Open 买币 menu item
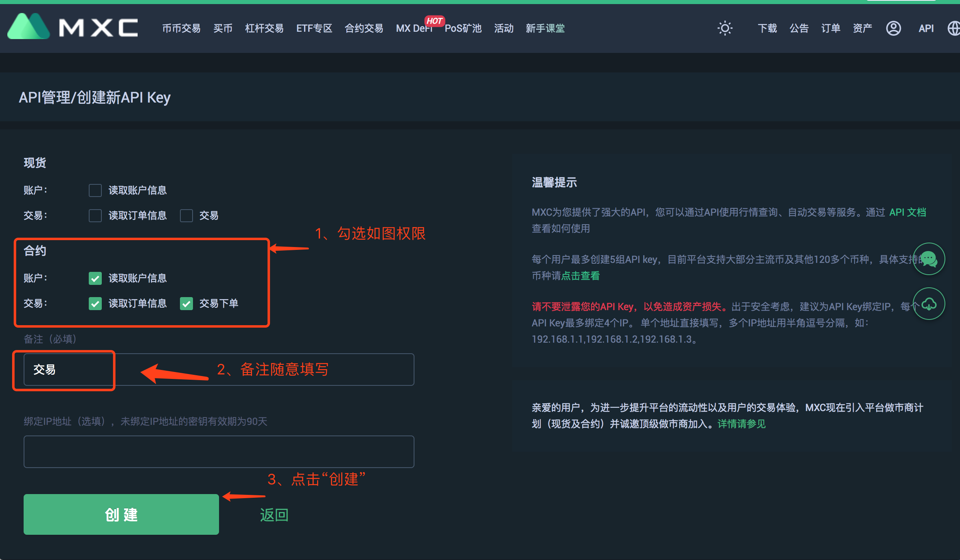The height and width of the screenshot is (560, 960). coord(223,28)
